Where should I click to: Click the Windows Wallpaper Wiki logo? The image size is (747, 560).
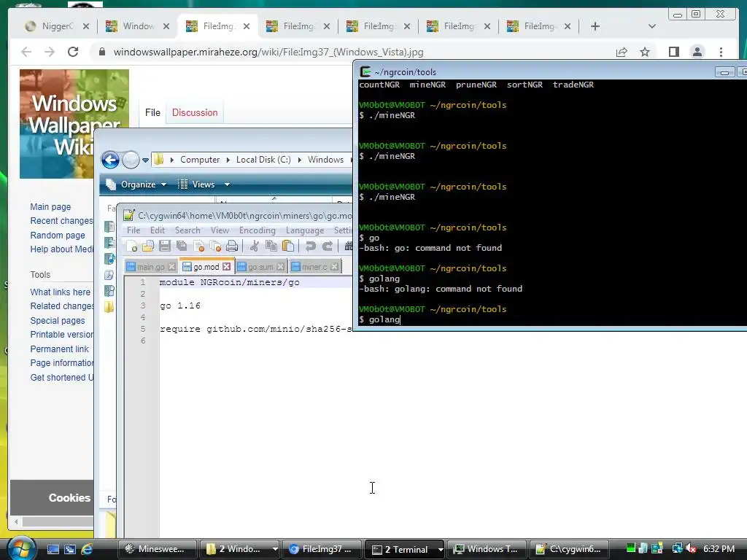click(x=74, y=124)
